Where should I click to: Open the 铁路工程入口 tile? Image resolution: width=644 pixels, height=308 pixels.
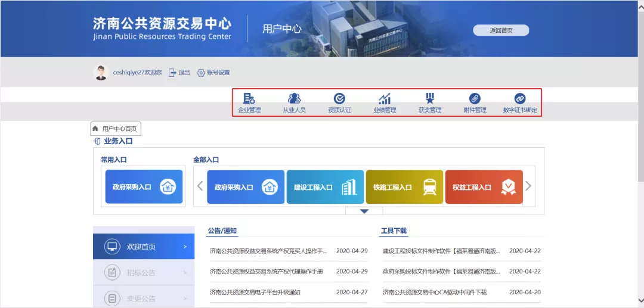pyautogui.click(x=404, y=187)
